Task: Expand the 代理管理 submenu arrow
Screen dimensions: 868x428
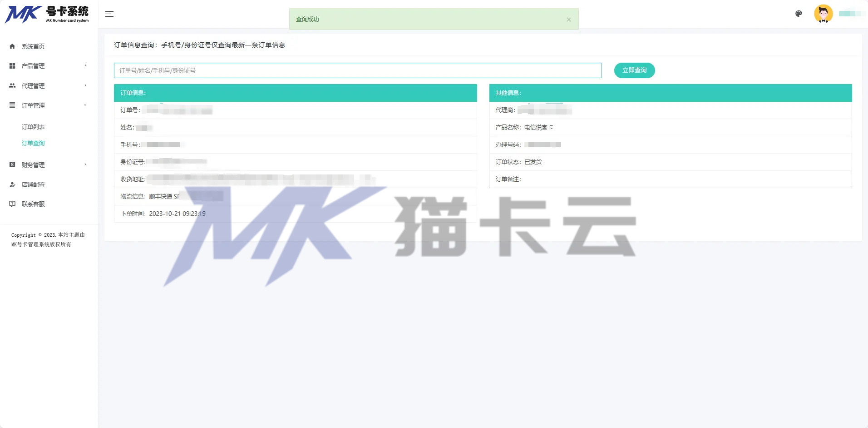Action: coord(85,85)
